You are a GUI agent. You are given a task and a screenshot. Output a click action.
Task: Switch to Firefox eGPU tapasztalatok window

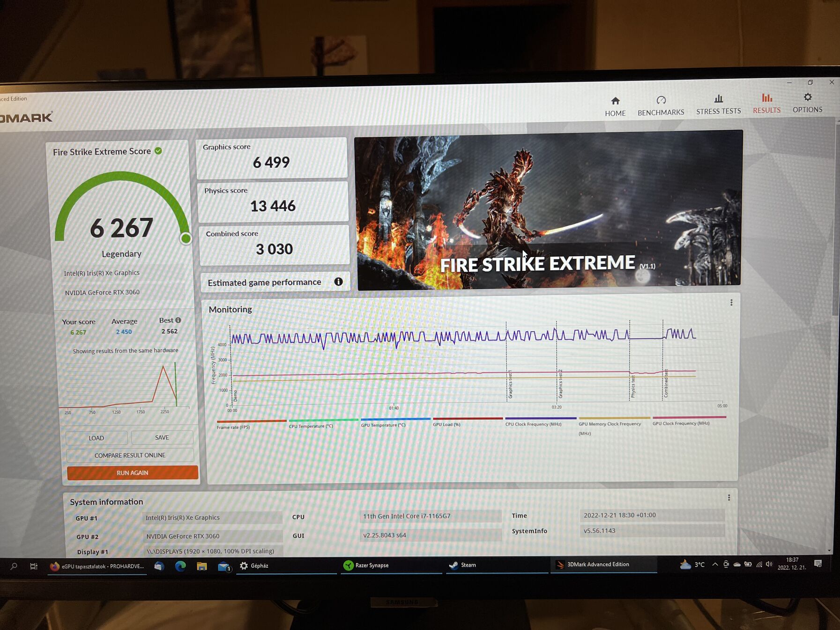[97, 566]
